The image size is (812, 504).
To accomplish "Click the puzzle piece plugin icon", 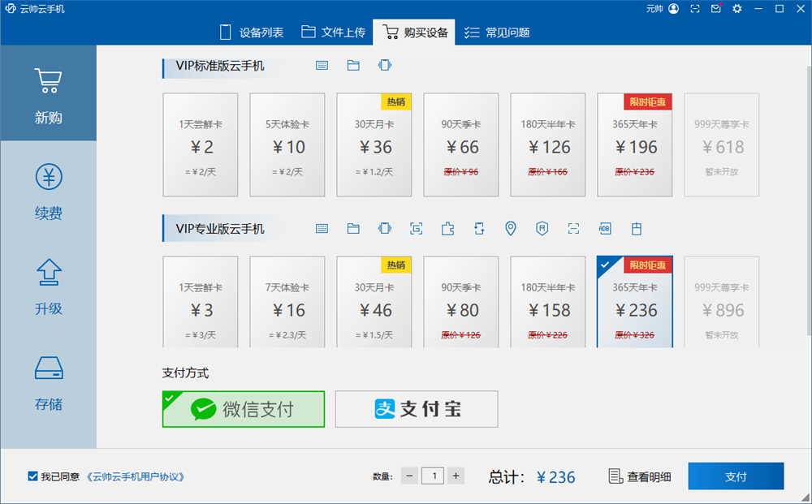I will (x=447, y=228).
